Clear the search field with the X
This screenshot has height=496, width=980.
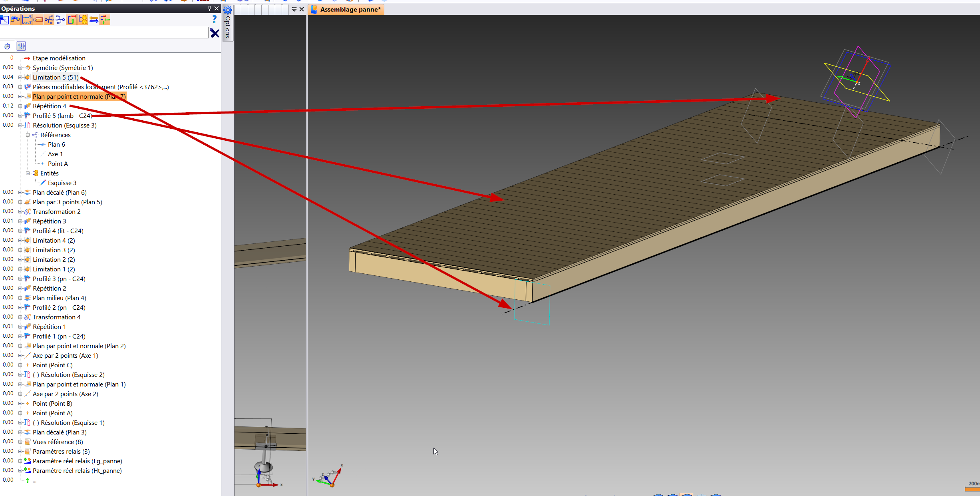coord(215,33)
